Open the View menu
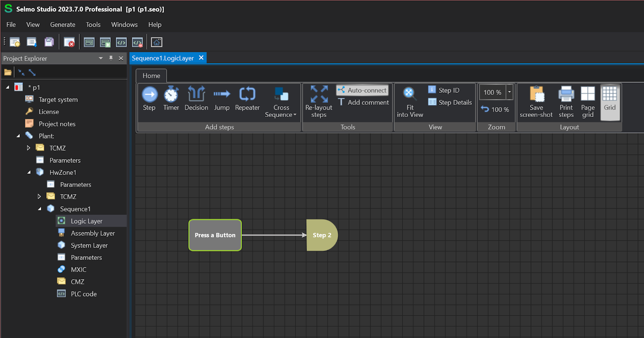 33,25
